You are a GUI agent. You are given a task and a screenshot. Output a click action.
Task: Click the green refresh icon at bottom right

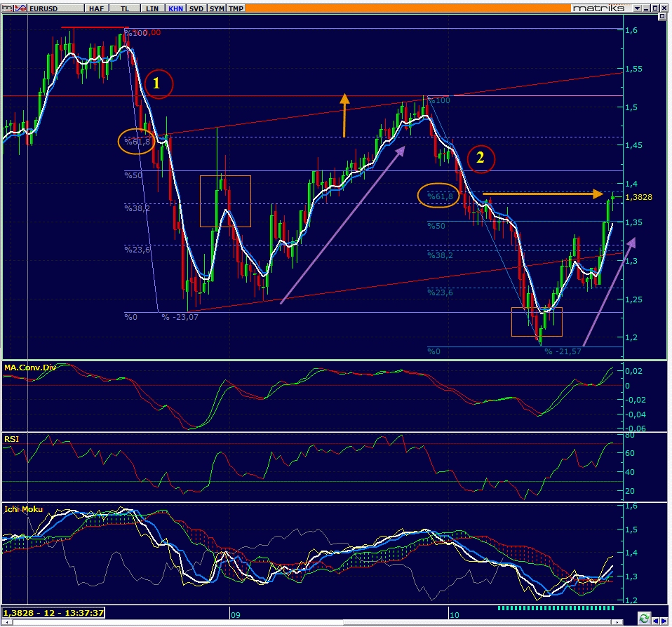(x=644, y=618)
